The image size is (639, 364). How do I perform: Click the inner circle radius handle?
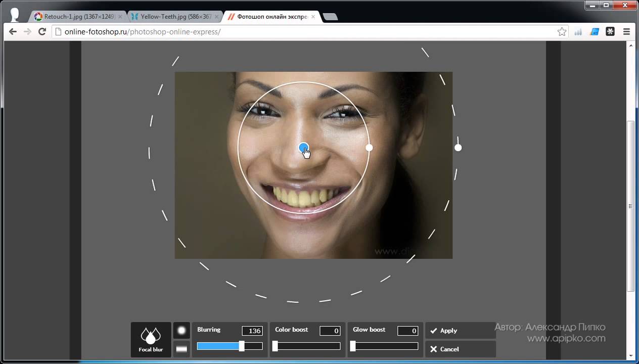coord(369,148)
